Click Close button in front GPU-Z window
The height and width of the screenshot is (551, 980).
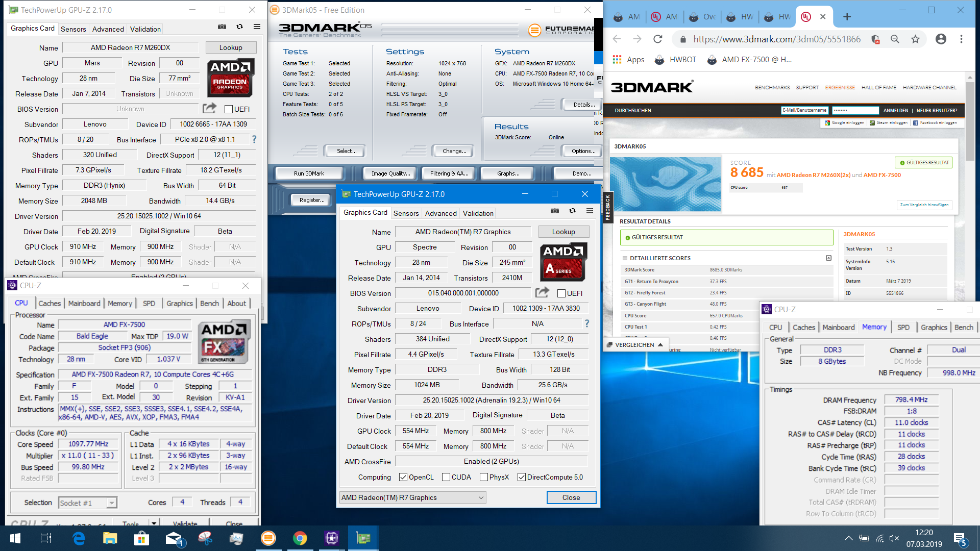click(x=571, y=497)
